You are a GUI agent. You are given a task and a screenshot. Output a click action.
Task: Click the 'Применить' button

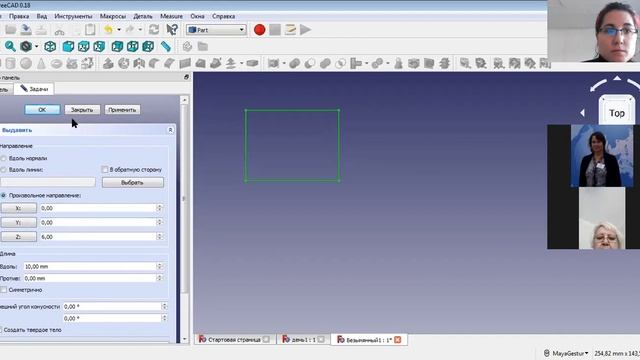[x=122, y=110]
